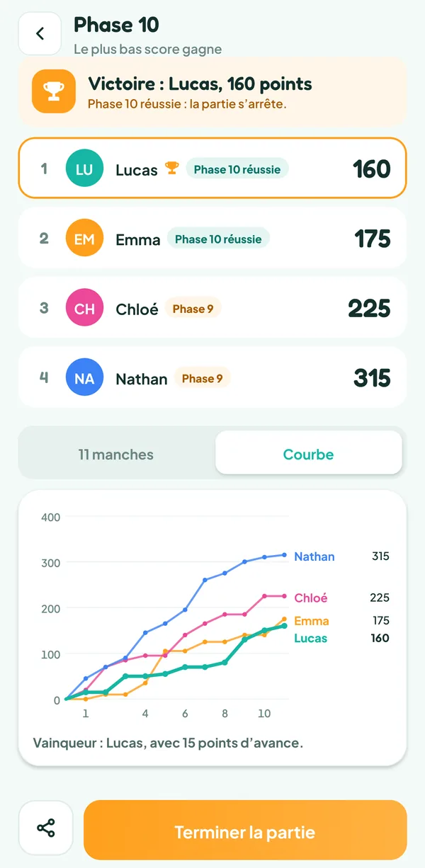The height and width of the screenshot is (868, 425).
Task: Select the Courbe tab
Action: 309,453
